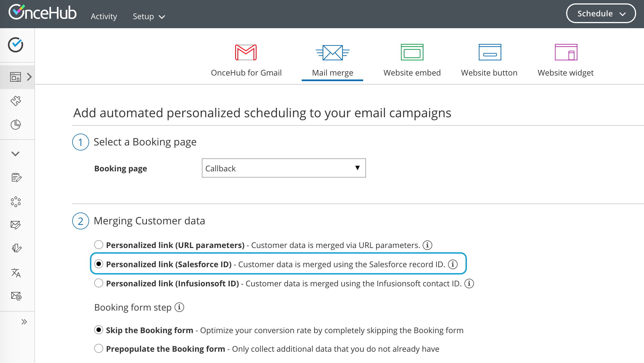Collapse sidebar section with down chevron
This screenshot has height=363, width=644.
click(15, 154)
